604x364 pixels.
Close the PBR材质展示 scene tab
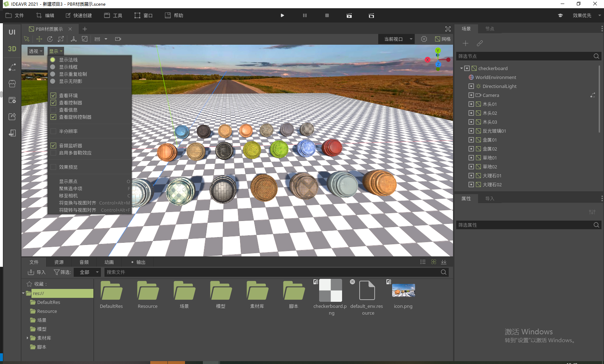tap(70, 29)
